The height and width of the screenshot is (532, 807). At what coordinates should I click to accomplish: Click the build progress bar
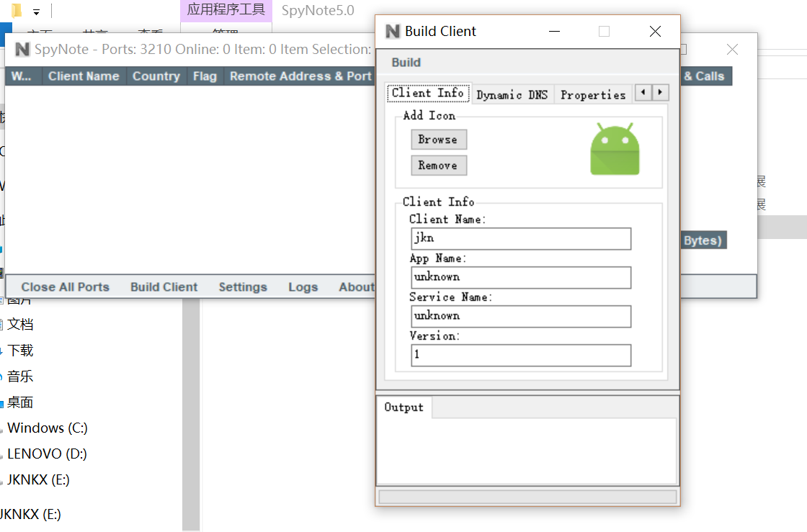tap(527, 497)
